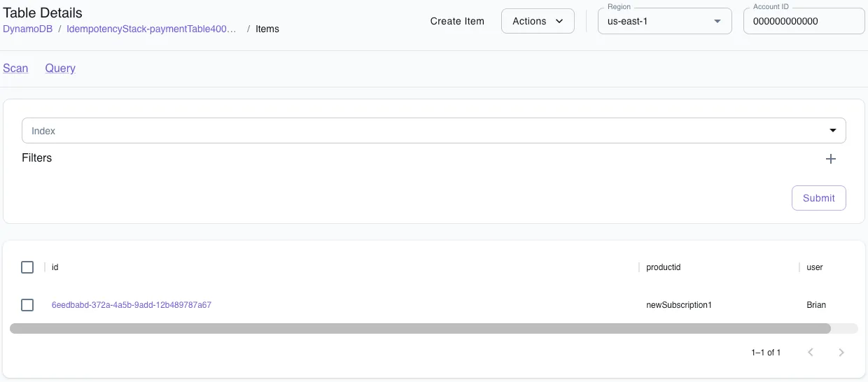Switch to the Scan tab
Screen dimensions: 868x382
(x=15, y=69)
